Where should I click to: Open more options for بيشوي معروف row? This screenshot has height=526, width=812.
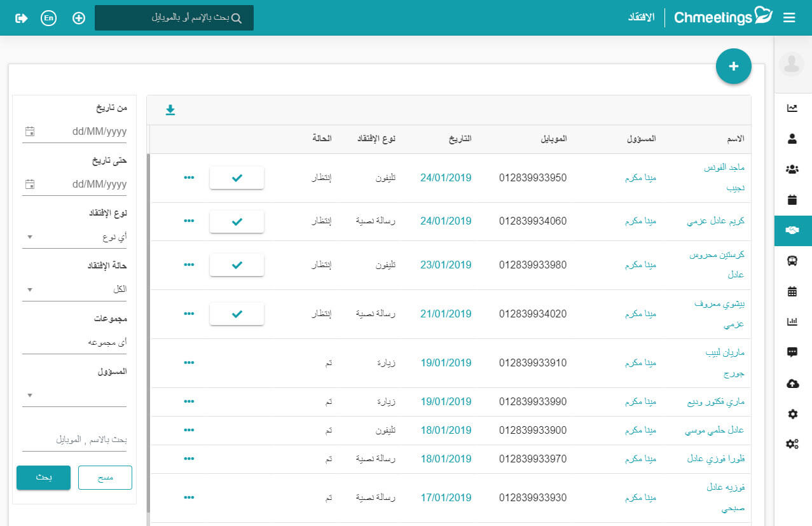pos(189,314)
